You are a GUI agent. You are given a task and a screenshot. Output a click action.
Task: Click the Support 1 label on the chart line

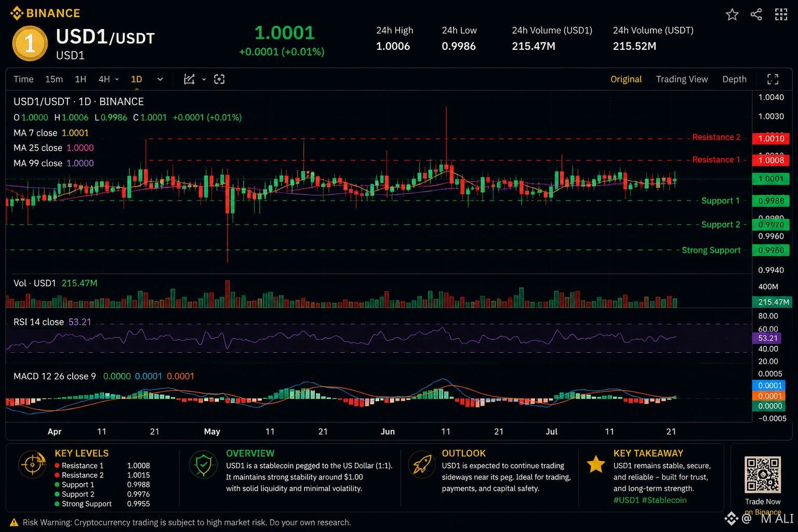tap(720, 201)
